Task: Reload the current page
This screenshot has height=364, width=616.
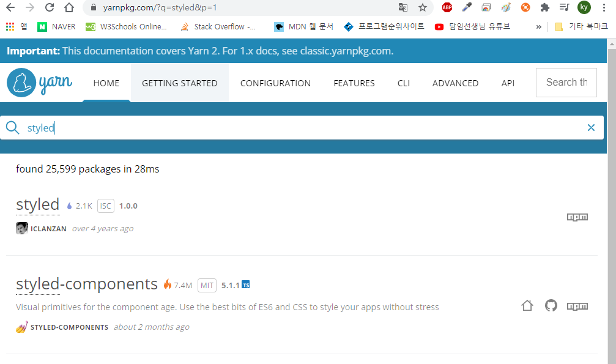Action: (x=50, y=7)
